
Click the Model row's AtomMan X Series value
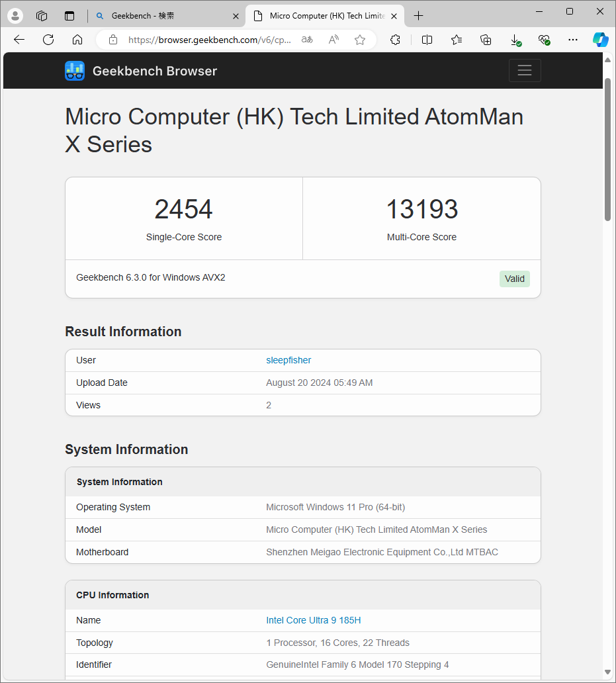pyautogui.click(x=376, y=529)
